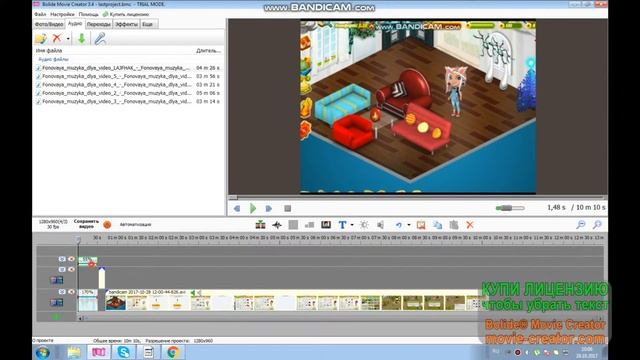This screenshot has height=360, width=640.
Task: Click Купить лицензию in the menu bar
Action: pyautogui.click(x=126, y=14)
